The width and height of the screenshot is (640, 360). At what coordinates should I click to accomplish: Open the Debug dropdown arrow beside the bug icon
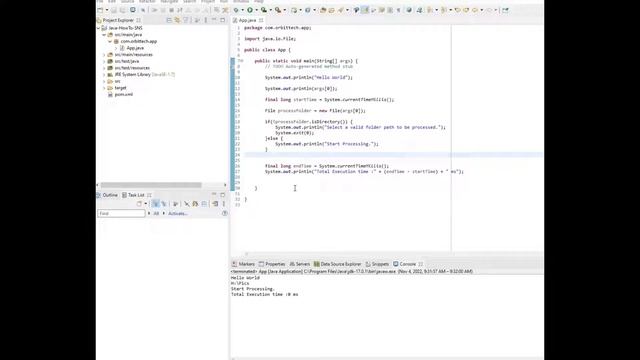coord(242,10)
